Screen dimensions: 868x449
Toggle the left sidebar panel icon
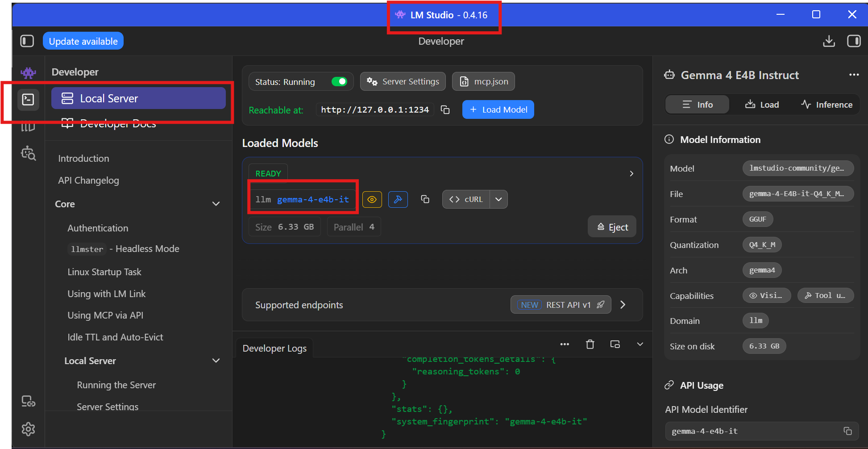27,41
